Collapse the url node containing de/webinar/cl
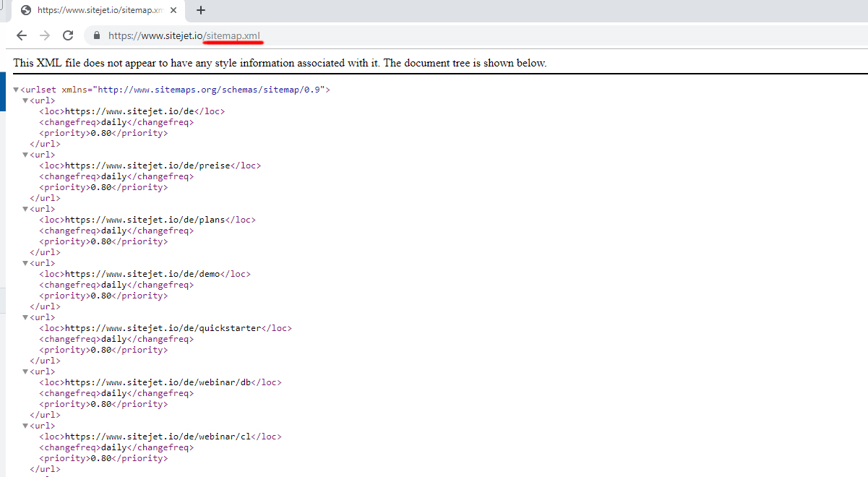 (25, 426)
